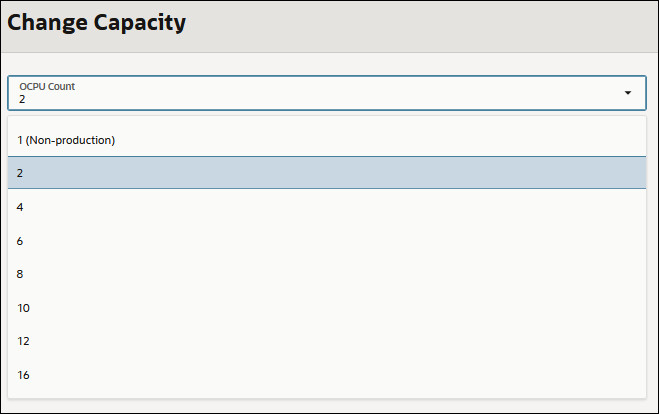Choose 8 in the OCPU Count list
This screenshot has width=659, height=414.
[21, 274]
